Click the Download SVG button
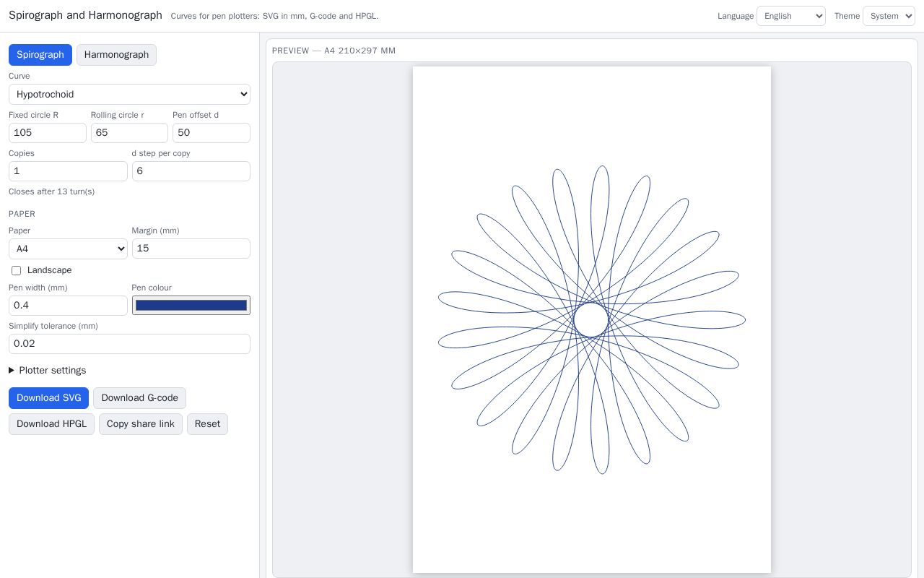 pyautogui.click(x=48, y=398)
